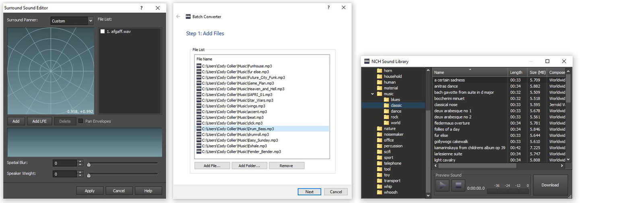
Task: Select the sound 'anitras dance'
Action: click(499, 86)
